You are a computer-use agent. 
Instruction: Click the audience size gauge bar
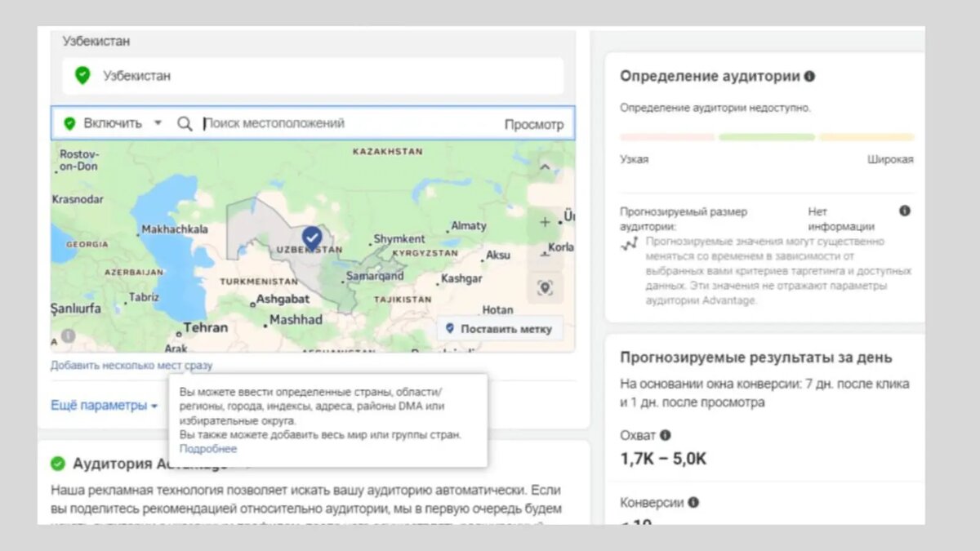click(x=767, y=137)
